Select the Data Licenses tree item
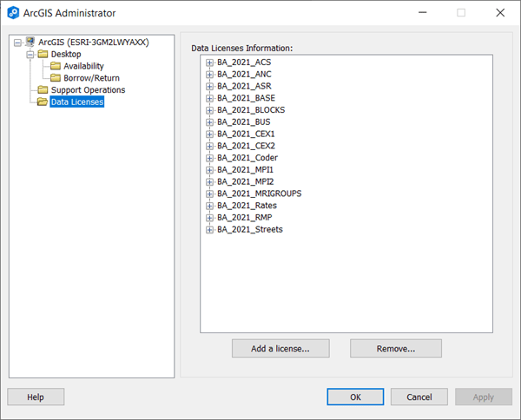This screenshot has width=521, height=420. point(77,102)
